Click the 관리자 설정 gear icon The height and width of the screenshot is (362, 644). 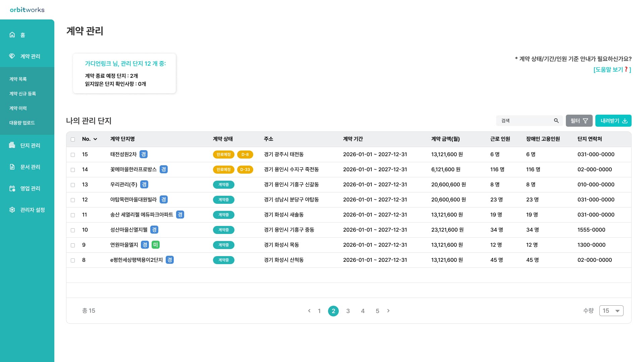tap(12, 209)
